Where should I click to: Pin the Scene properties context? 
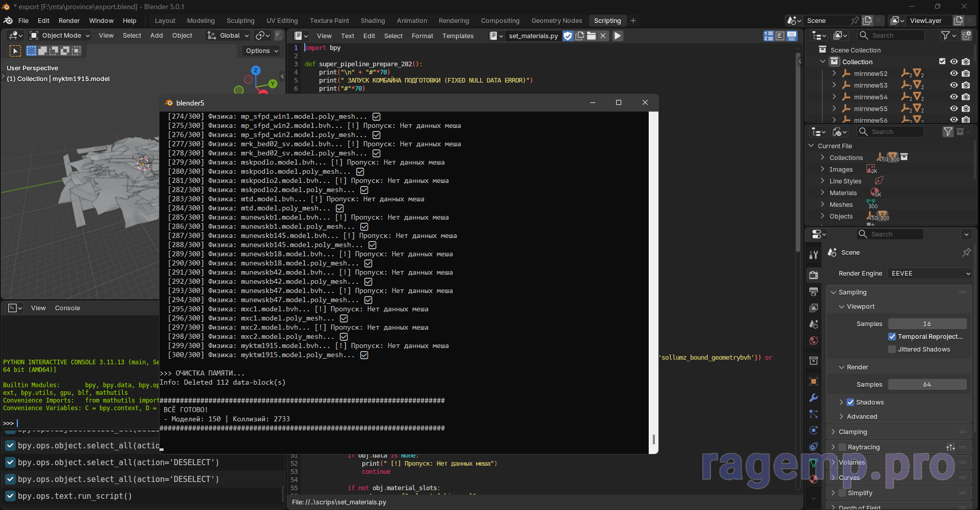(x=966, y=253)
